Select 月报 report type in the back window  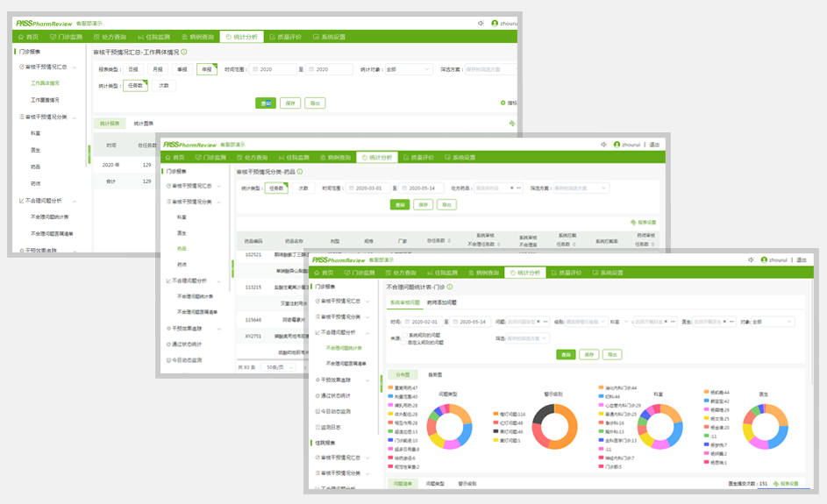pyautogui.click(x=158, y=69)
